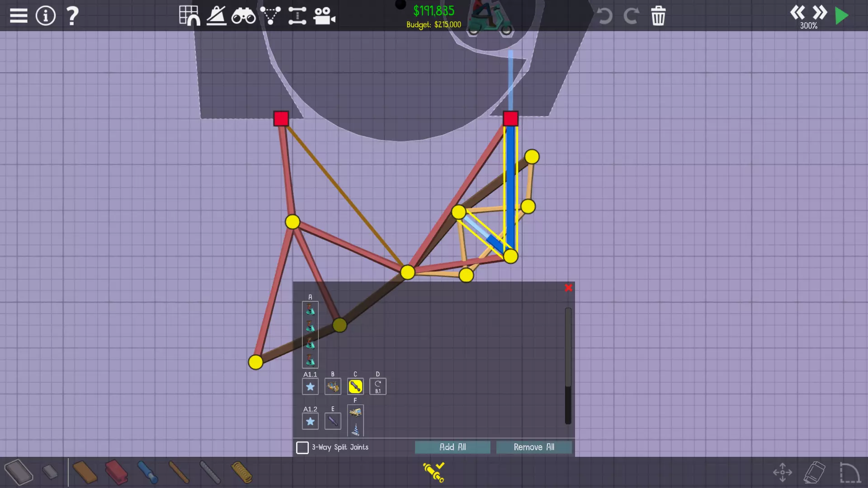Enable 3-Way Split Joints checkbox

point(302,447)
